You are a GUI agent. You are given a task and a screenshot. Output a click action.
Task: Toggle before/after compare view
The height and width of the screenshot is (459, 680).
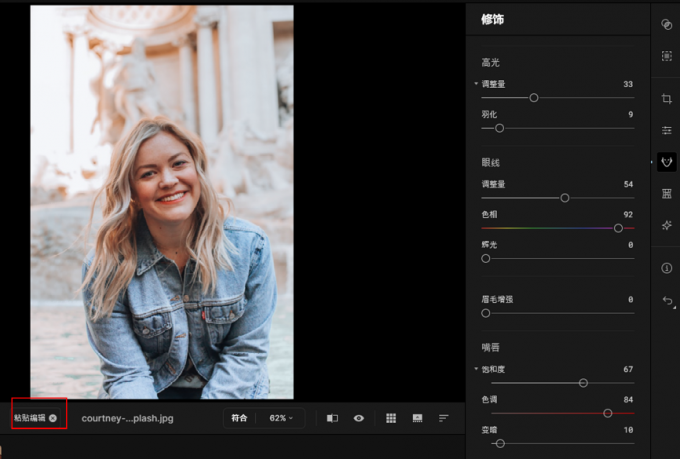333,418
